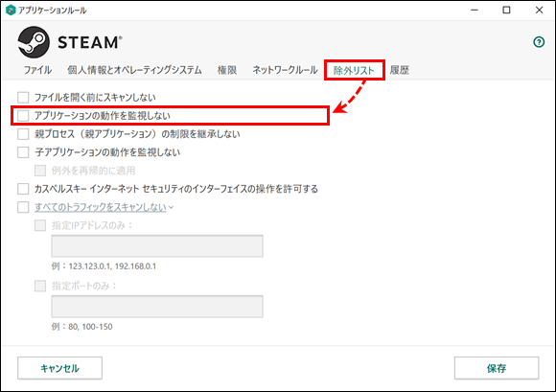
Task: Click the 指定IPアドレスのみ input field
Action: tap(157, 245)
